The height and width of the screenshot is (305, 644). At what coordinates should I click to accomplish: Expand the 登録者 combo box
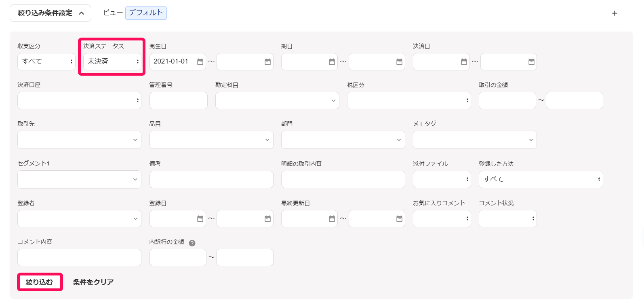click(79, 218)
